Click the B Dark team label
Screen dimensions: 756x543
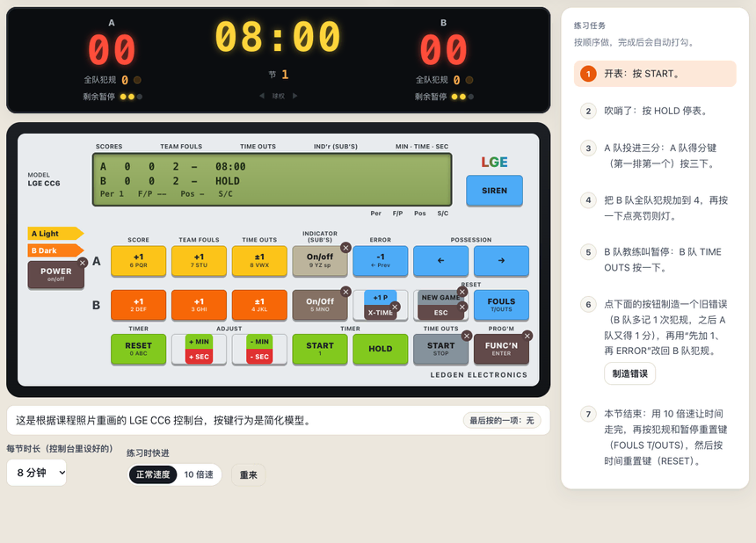point(55,250)
